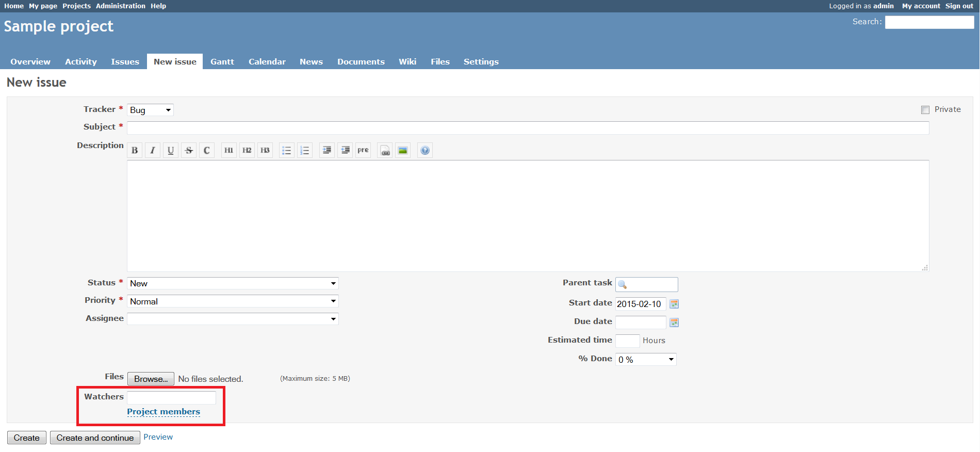This screenshot has height=452, width=980.
Task: Remove quote indentation
Action: [345, 150]
